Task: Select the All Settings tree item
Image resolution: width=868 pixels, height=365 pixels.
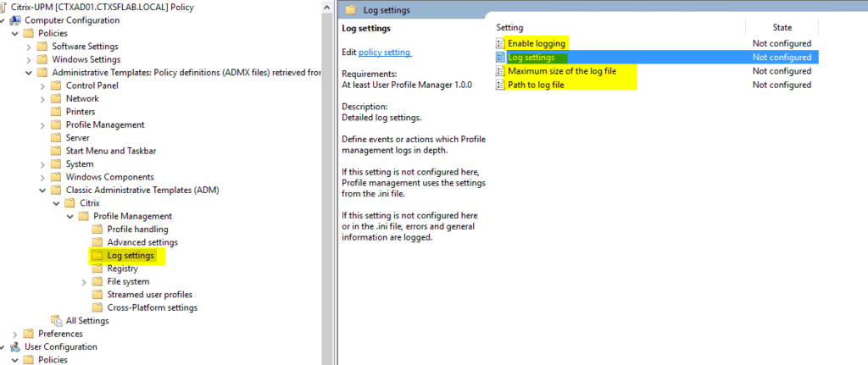Action: click(x=87, y=321)
